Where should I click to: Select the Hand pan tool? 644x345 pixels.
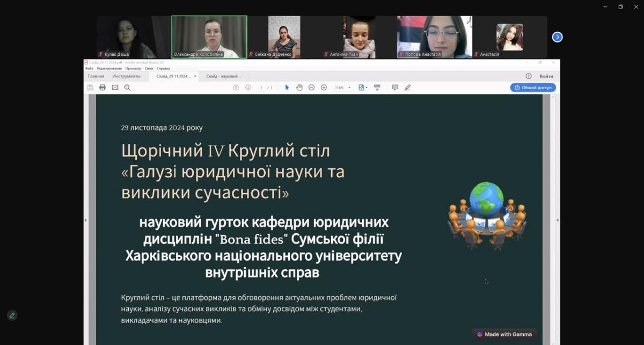(299, 88)
